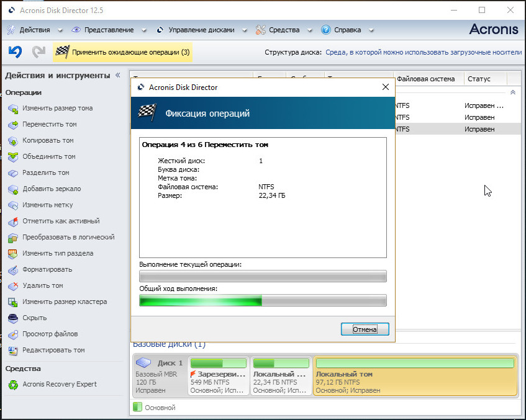Viewport: 526px width, 420px height.
Task: Click the Основной legend green swatch
Action: click(x=137, y=407)
